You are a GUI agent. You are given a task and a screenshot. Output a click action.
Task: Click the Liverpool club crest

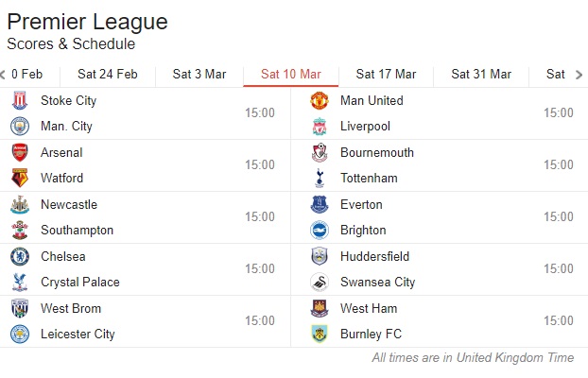[320, 127]
